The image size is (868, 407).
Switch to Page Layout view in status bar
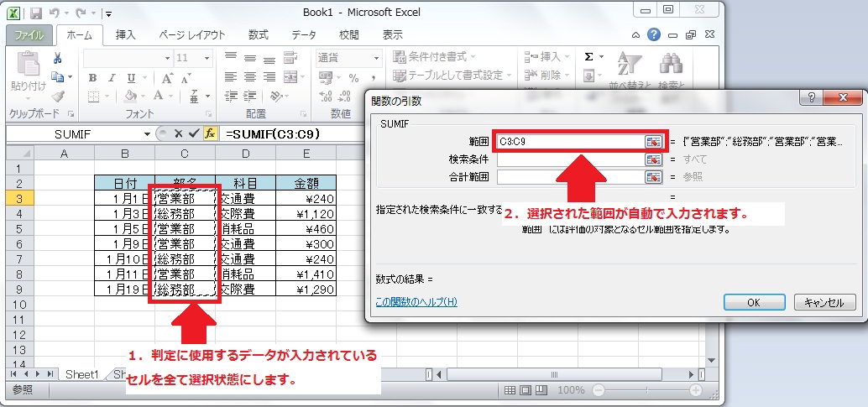pyautogui.click(x=526, y=390)
